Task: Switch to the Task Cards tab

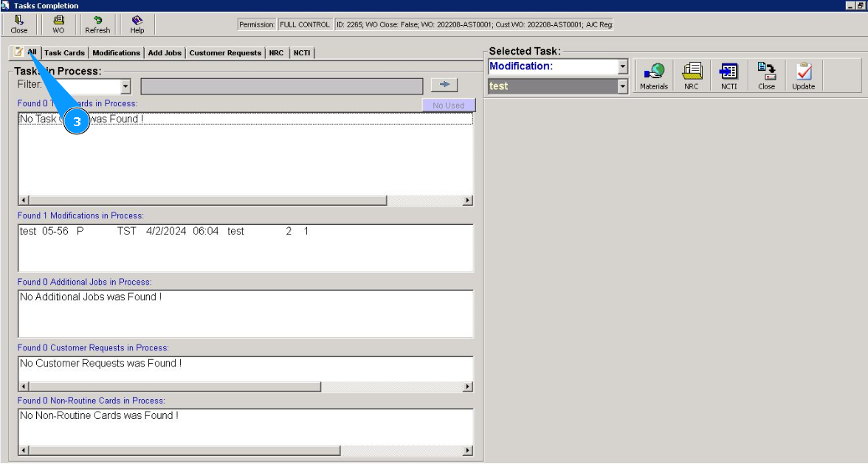Action: (64, 53)
